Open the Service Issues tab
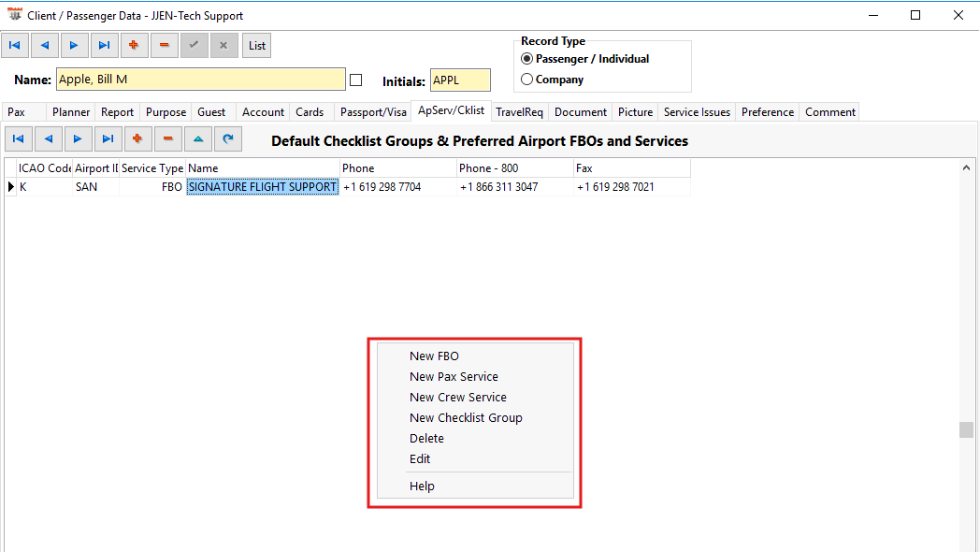This screenshot has height=552, width=980. [x=697, y=111]
